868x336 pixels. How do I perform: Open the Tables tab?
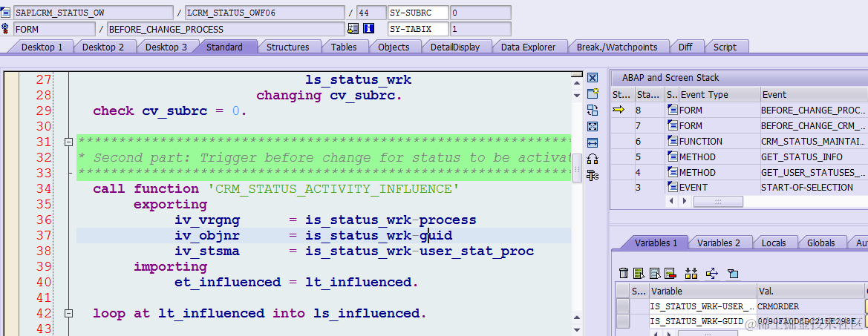pos(344,47)
